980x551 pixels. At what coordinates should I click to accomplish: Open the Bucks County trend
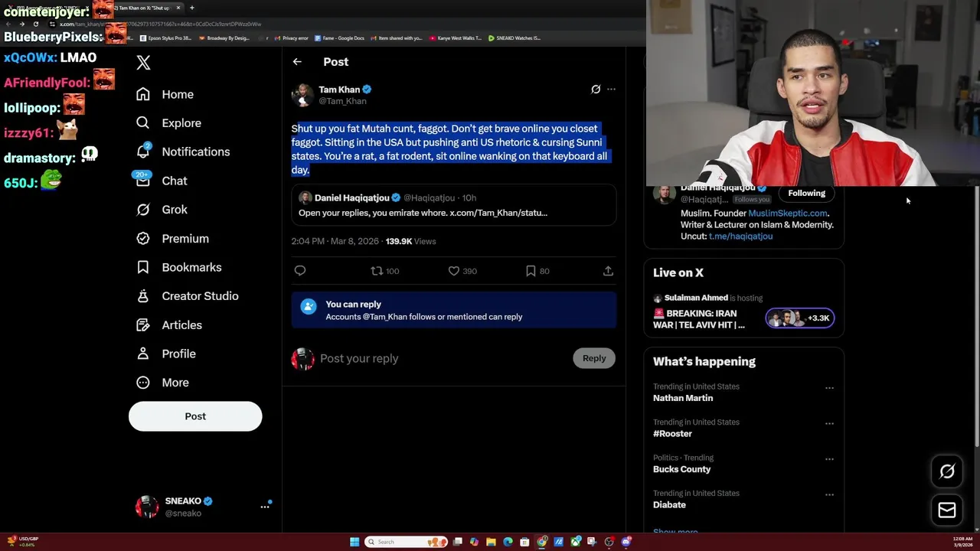pyautogui.click(x=681, y=469)
